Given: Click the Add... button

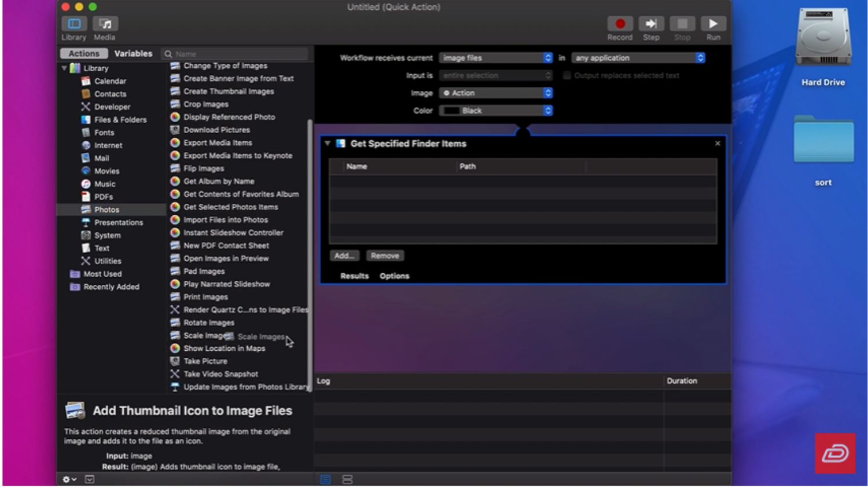Looking at the screenshot, I should pos(344,256).
